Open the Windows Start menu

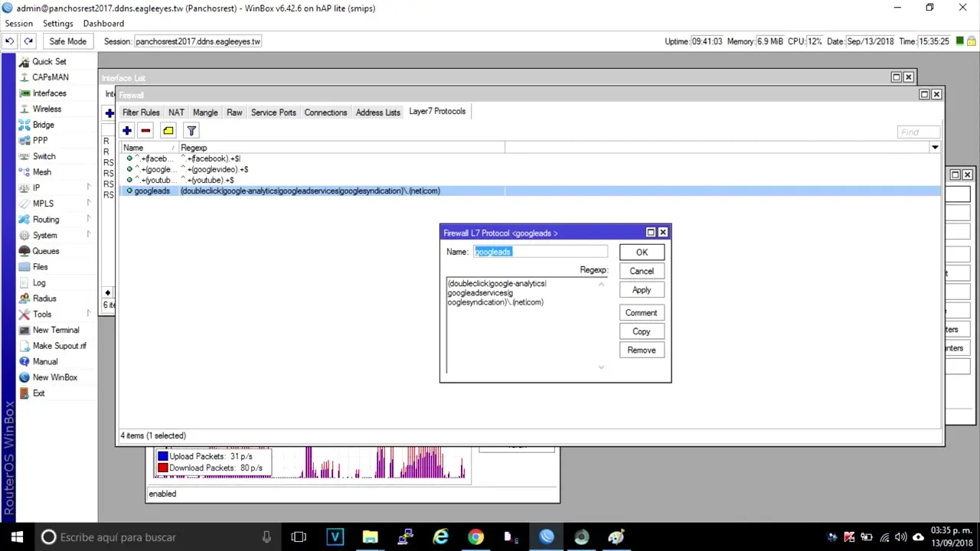tap(17, 537)
